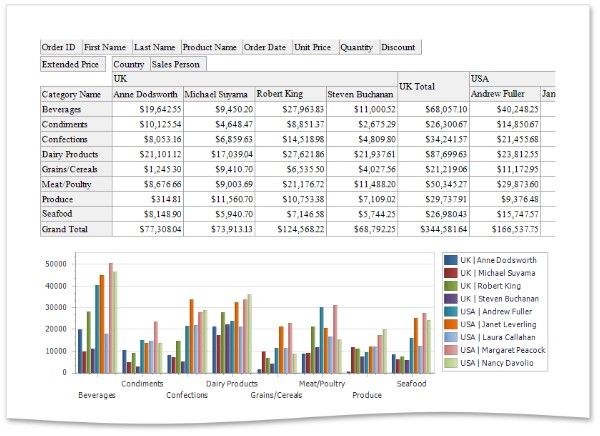Select the Discount field header
The image size is (600, 436).
[x=398, y=46]
